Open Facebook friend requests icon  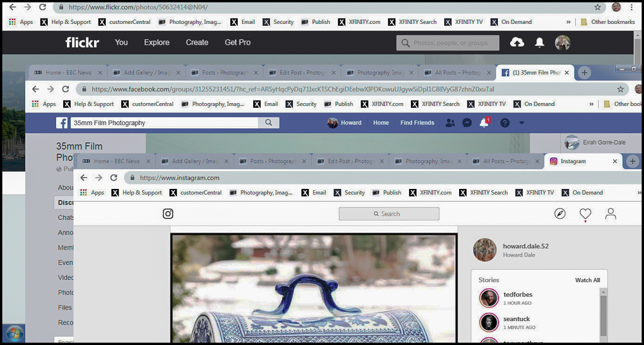coord(450,123)
